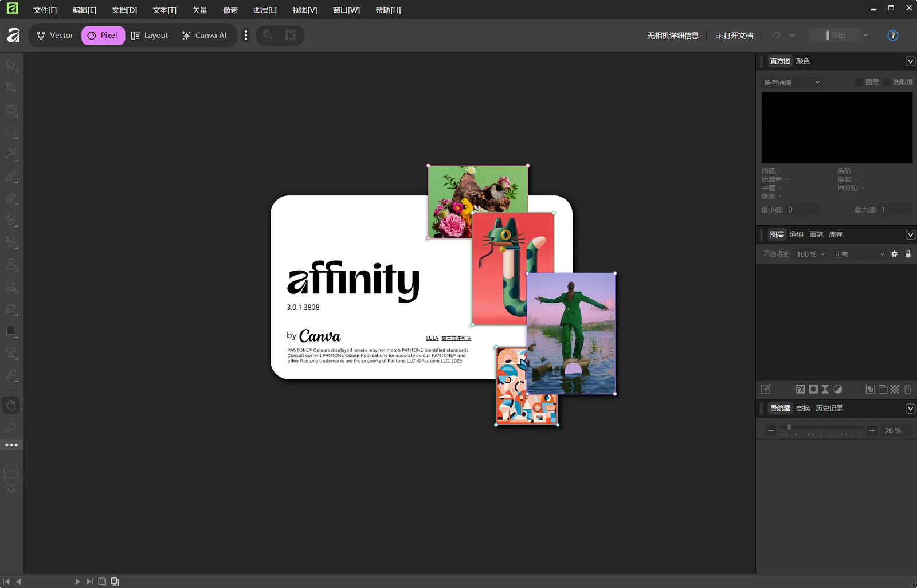This screenshot has width=917, height=588.
Task: Enable the 图层 checkbox in the histogram panel
Action: 859,82
